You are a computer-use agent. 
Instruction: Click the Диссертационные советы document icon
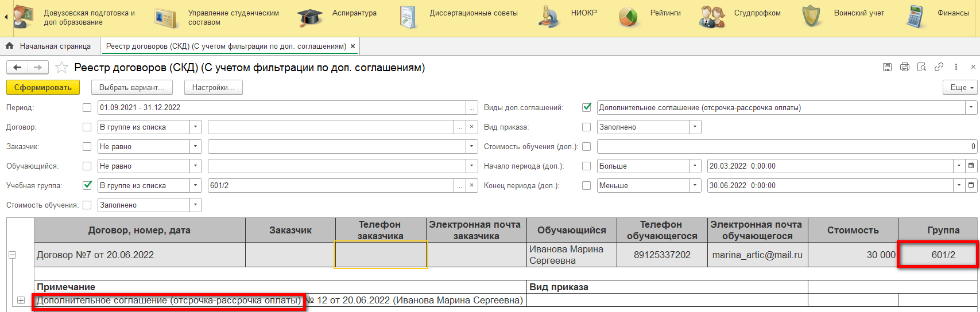(408, 17)
